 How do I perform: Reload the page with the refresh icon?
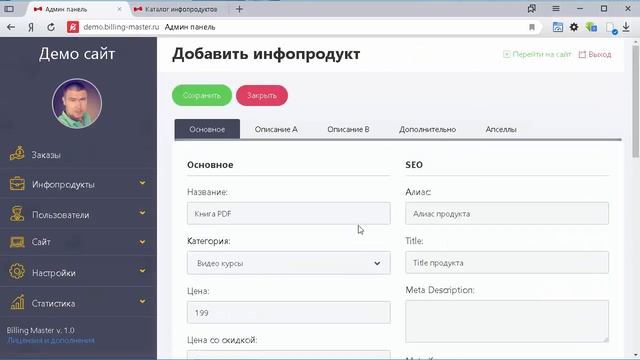coord(51,27)
